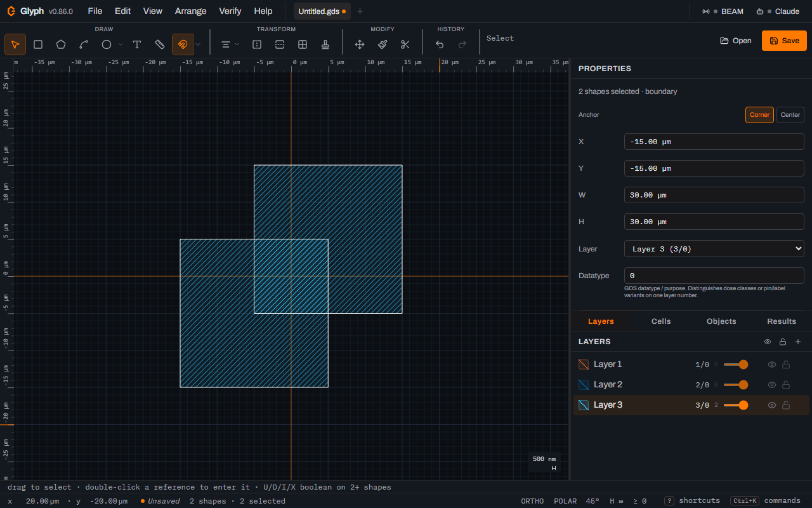The image size is (812, 508).
Task: Switch to the Results tab
Action: click(782, 321)
